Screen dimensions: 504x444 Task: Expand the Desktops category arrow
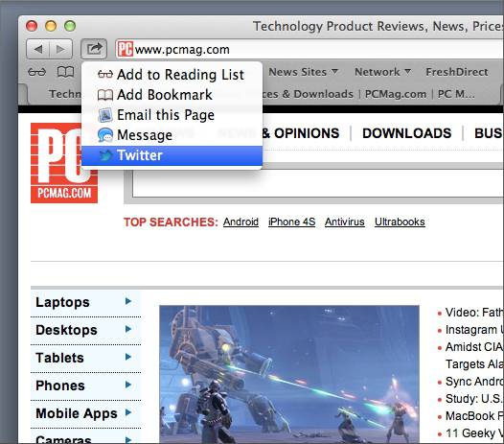point(128,329)
